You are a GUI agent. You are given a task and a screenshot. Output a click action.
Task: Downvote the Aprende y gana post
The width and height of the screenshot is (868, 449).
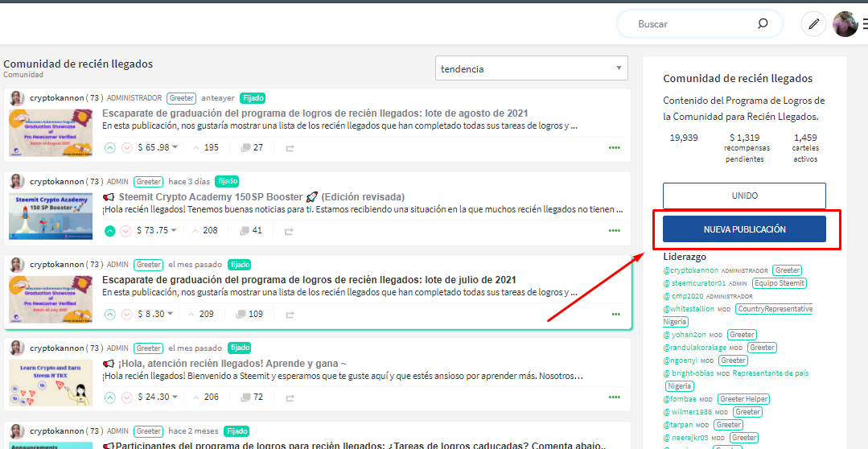tap(127, 398)
